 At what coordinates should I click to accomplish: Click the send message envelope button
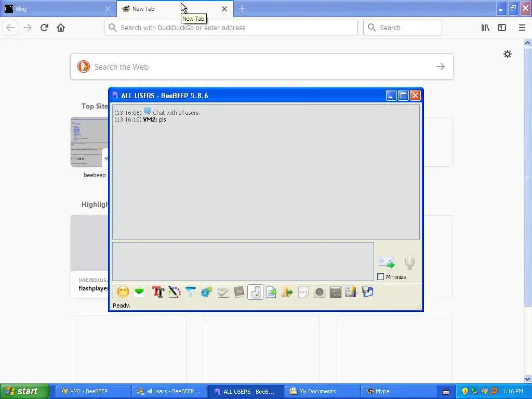(387, 262)
